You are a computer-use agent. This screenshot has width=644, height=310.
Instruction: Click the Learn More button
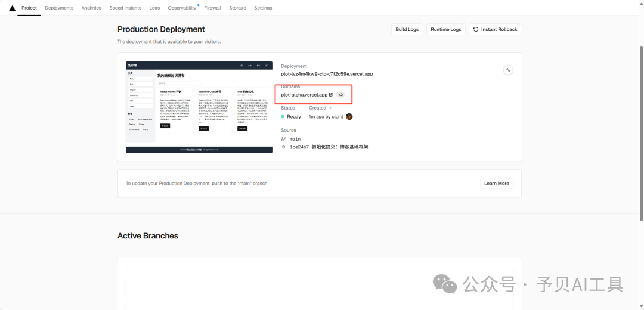[x=497, y=184]
